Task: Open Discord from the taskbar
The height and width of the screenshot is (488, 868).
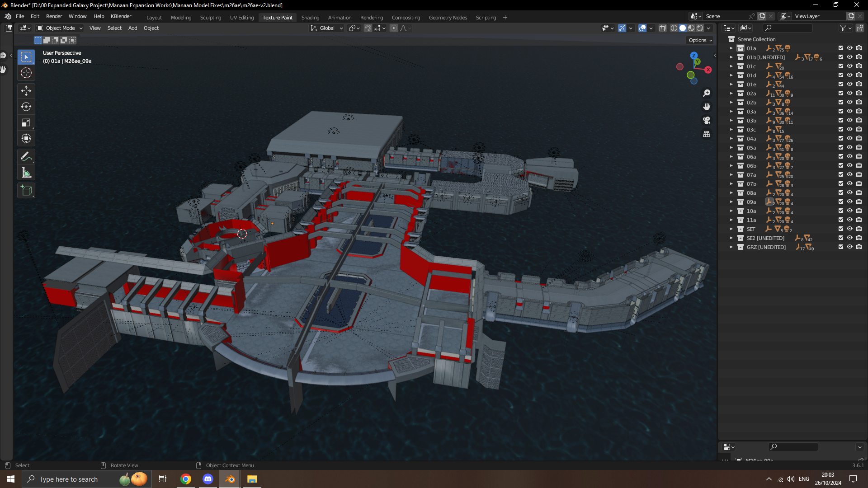Action: tap(208, 479)
